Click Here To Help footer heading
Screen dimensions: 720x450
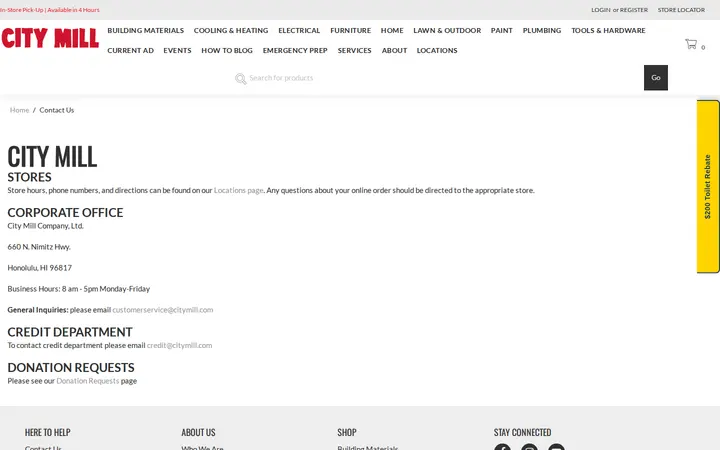[48, 433]
